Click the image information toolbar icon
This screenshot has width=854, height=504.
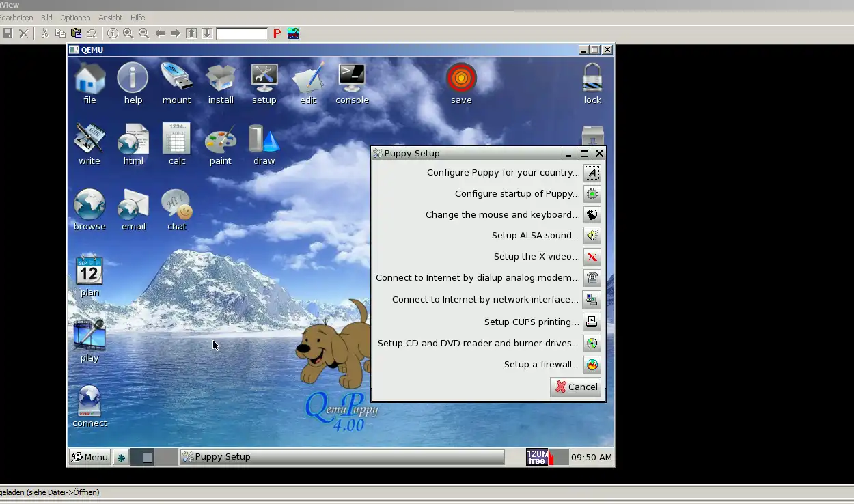113,33
